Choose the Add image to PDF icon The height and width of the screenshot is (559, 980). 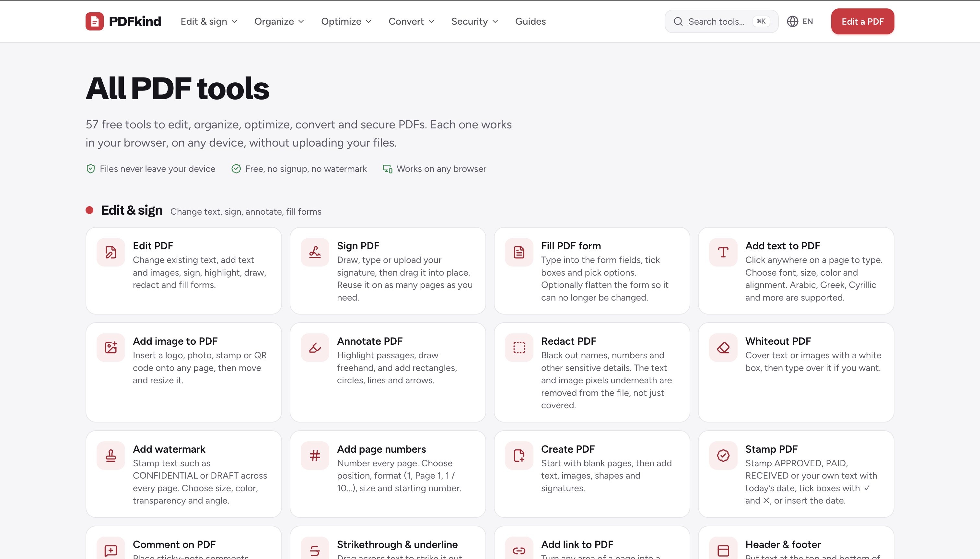tap(111, 348)
